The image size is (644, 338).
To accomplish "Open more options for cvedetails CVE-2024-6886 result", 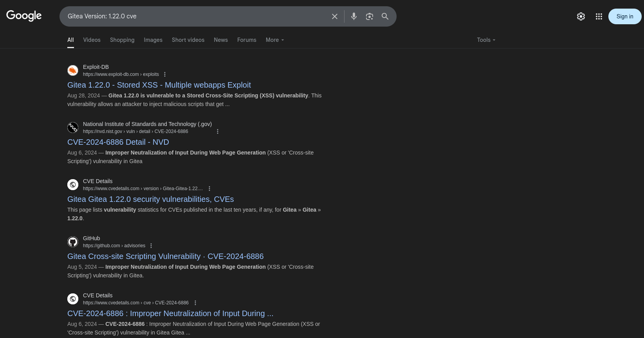I will point(195,303).
